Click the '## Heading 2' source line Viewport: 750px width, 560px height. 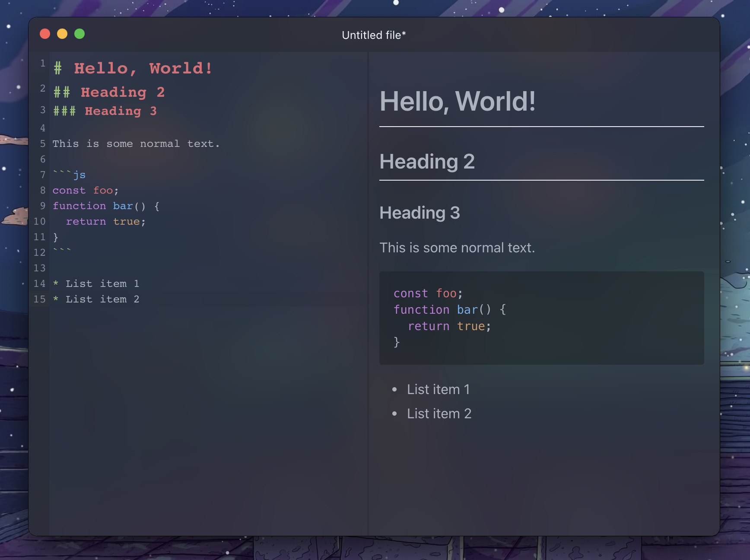(x=109, y=92)
